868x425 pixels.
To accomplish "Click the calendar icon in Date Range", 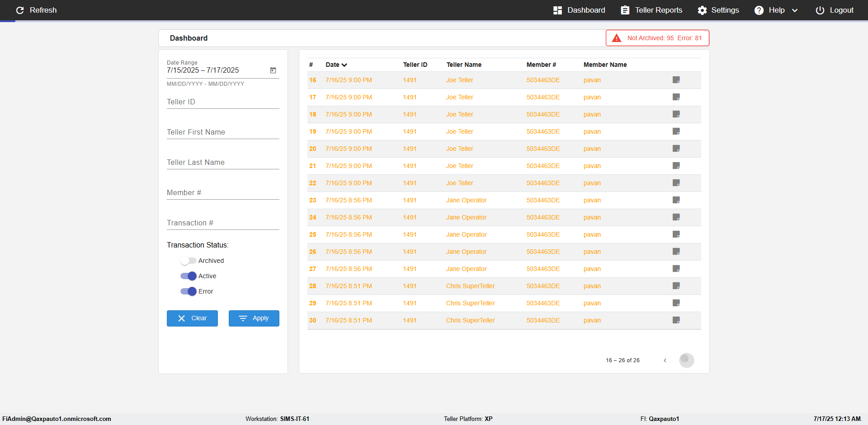I will tap(273, 70).
